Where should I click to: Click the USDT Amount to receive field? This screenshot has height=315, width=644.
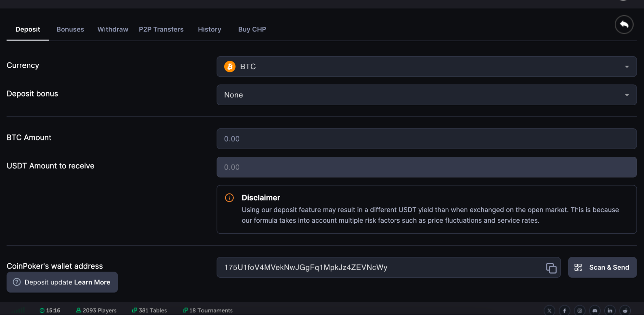pyautogui.click(x=427, y=167)
